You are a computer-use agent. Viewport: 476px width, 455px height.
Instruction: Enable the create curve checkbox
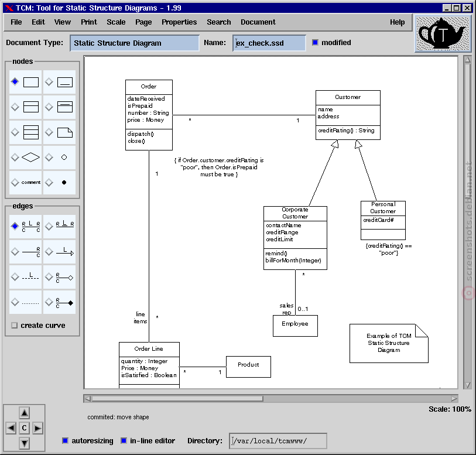pyautogui.click(x=14, y=326)
